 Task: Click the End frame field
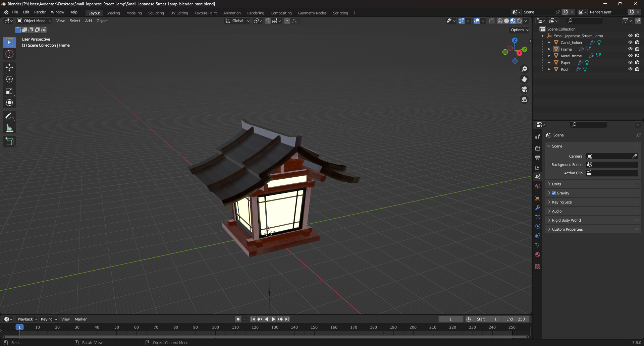(x=516, y=319)
